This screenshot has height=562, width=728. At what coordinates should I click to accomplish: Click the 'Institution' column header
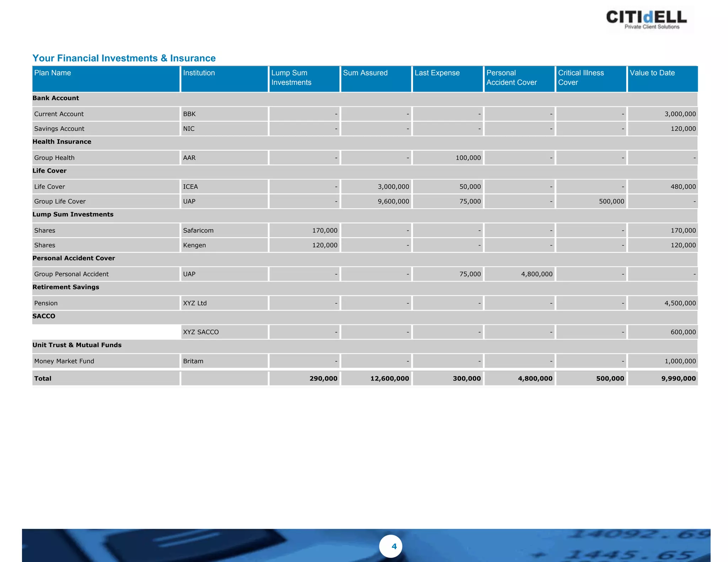pyautogui.click(x=224, y=79)
